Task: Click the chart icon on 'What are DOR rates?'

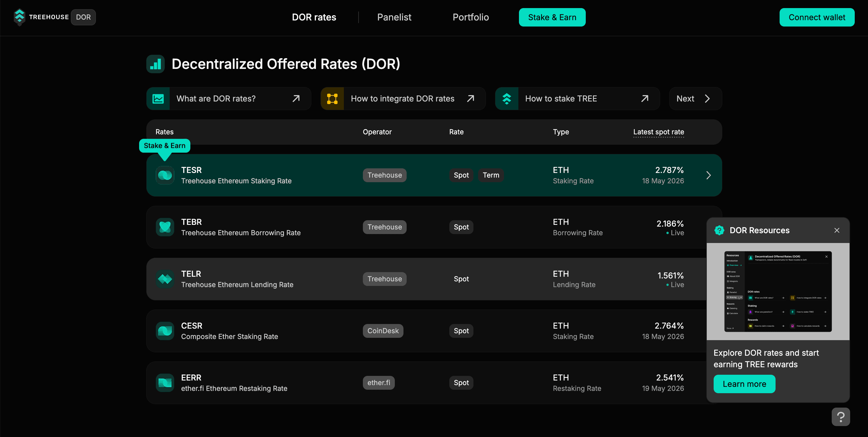Action: 158,99
